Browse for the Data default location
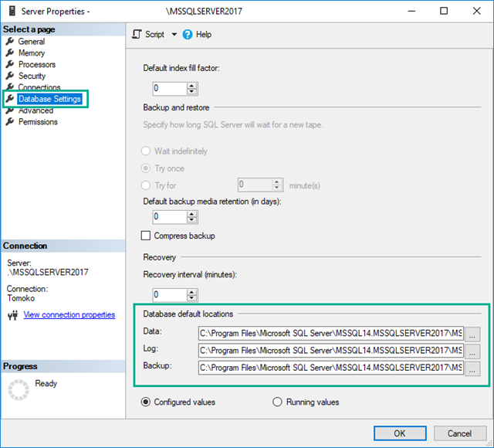494x448 pixels. point(472,334)
